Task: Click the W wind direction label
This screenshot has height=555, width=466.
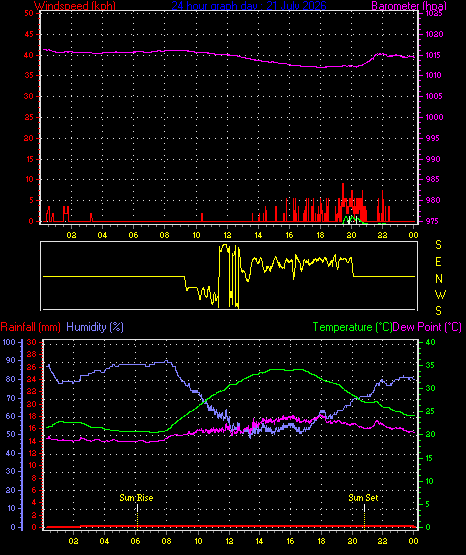Action: pos(440,294)
